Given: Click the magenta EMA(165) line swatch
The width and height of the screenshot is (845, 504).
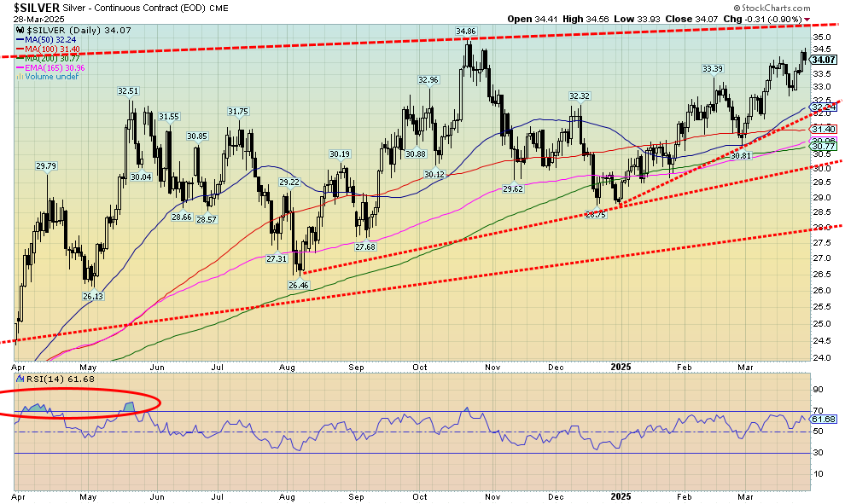Looking at the screenshot, I should point(20,67).
